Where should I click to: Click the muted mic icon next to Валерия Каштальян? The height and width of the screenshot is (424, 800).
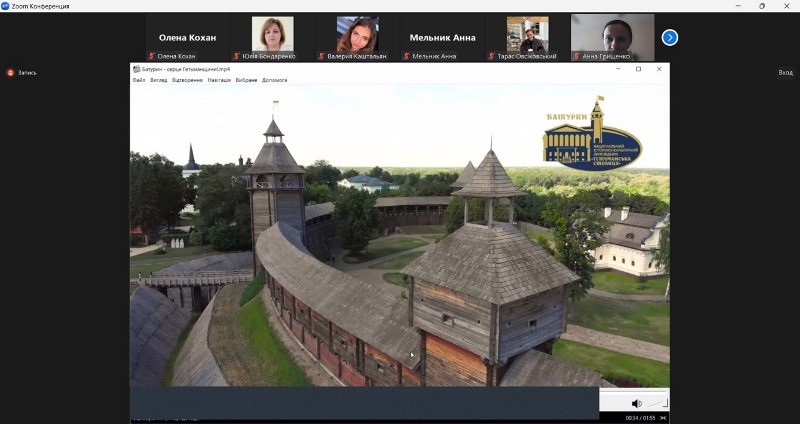point(321,56)
